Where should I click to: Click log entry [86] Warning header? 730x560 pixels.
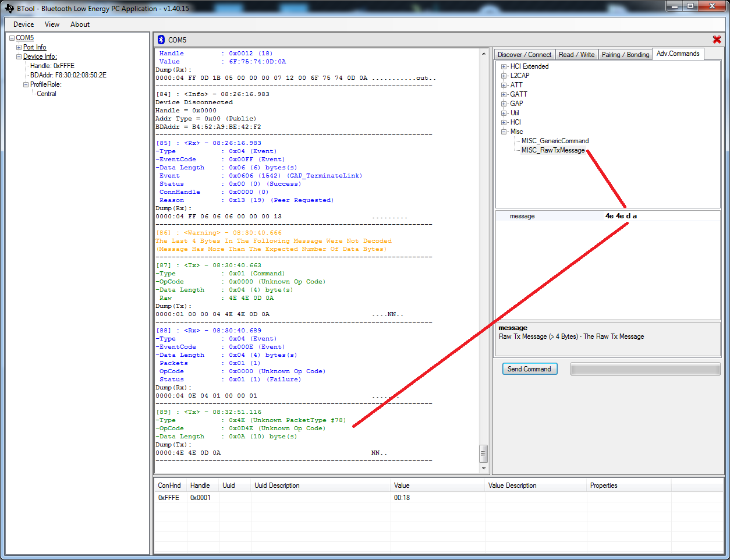click(219, 233)
